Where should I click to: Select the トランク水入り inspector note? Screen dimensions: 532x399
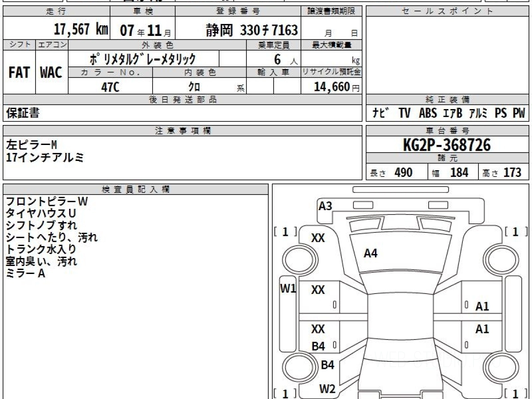pos(41,249)
